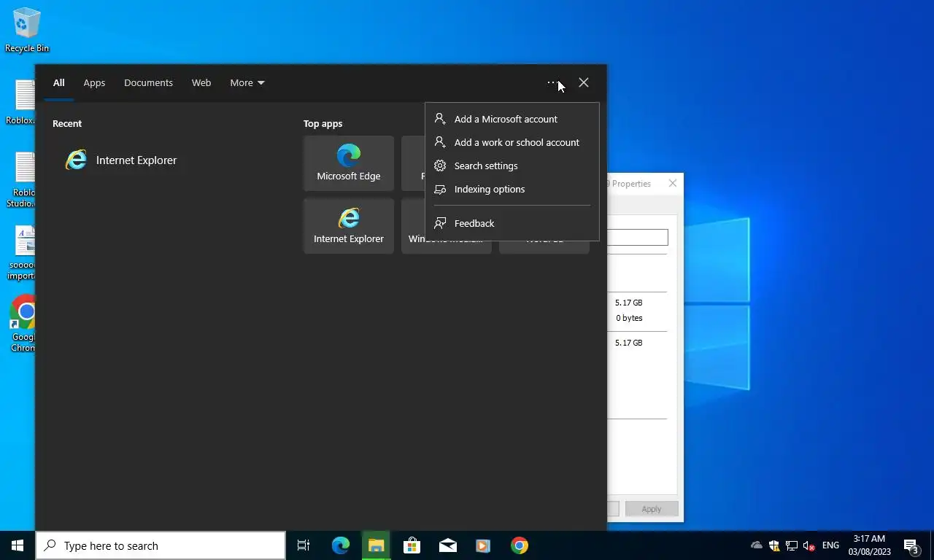Click the 0 bytes value in Properties

629,318
